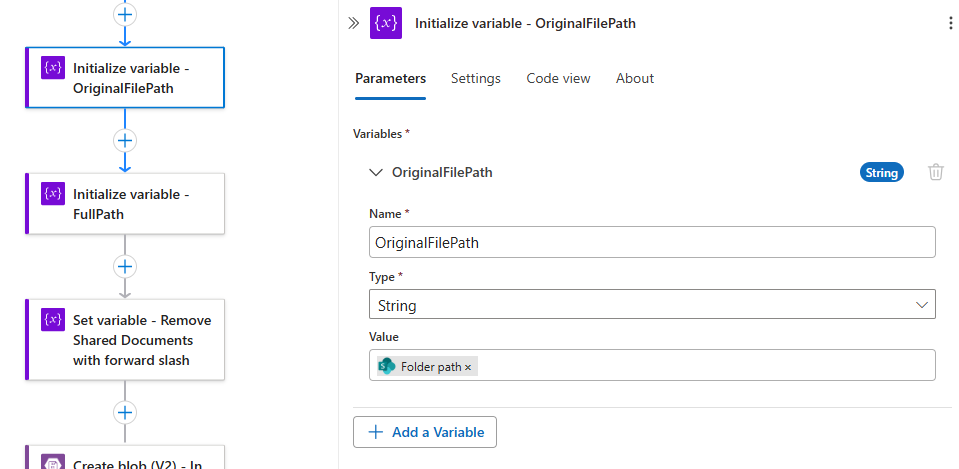Collapse the OriginalFilePath variable section
The image size is (959, 469).
(x=376, y=172)
